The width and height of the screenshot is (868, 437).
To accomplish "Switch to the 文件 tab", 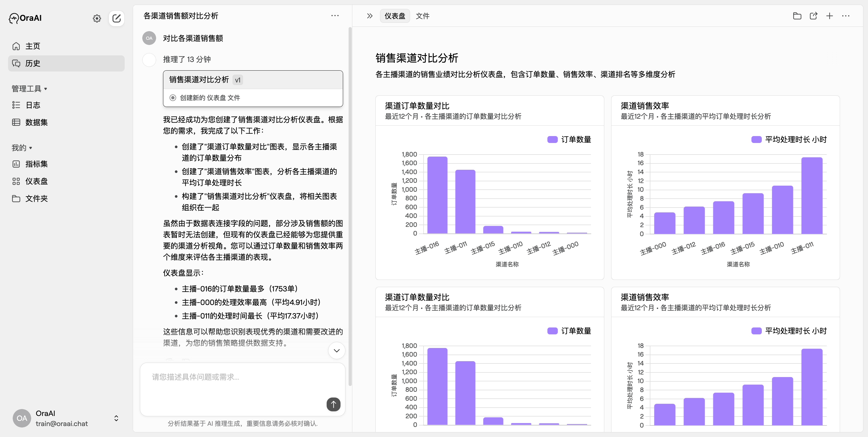I will point(423,16).
